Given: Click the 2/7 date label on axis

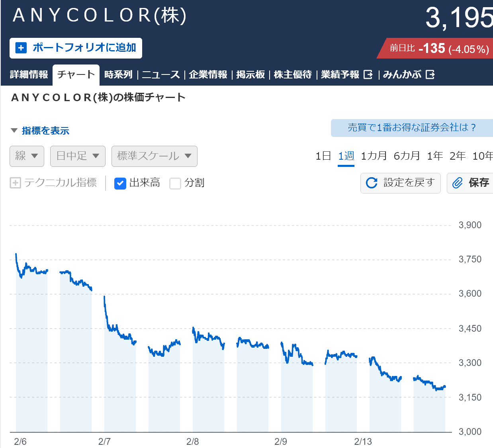Looking at the screenshot, I should click(x=104, y=441).
